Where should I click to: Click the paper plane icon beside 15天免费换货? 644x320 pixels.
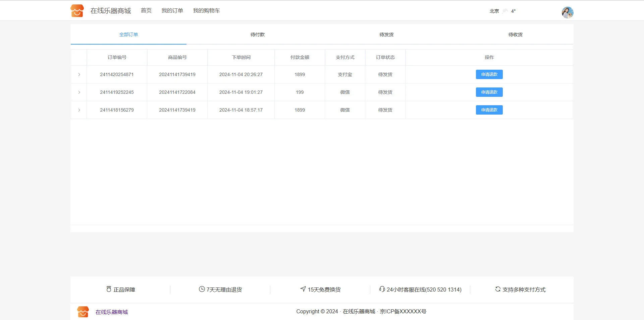tap(303, 289)
